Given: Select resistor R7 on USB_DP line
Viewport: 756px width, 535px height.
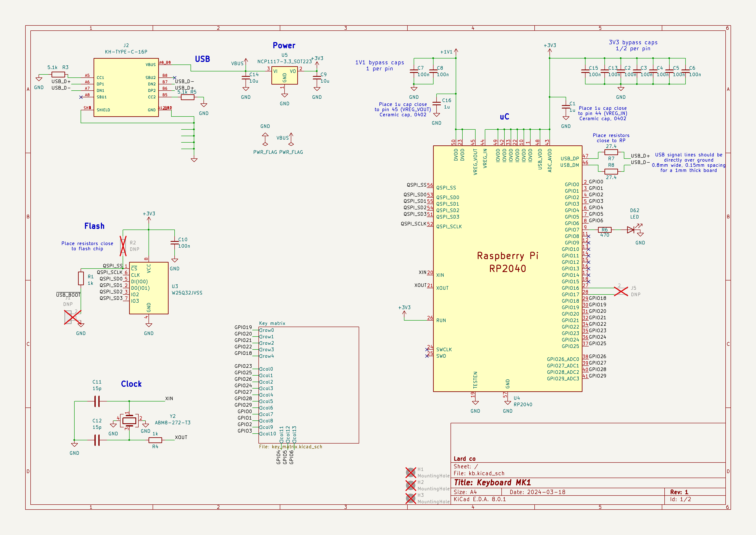Looking at the screenshot, I should (x=611, y=152).
